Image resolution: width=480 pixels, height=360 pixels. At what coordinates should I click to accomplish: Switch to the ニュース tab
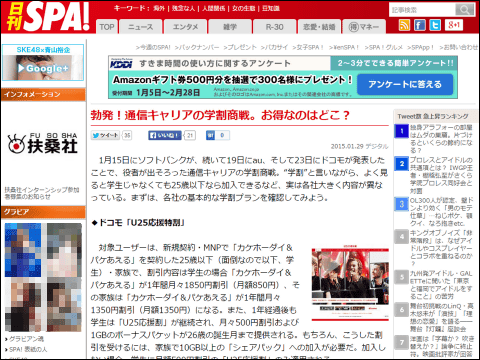pos(141,27)
